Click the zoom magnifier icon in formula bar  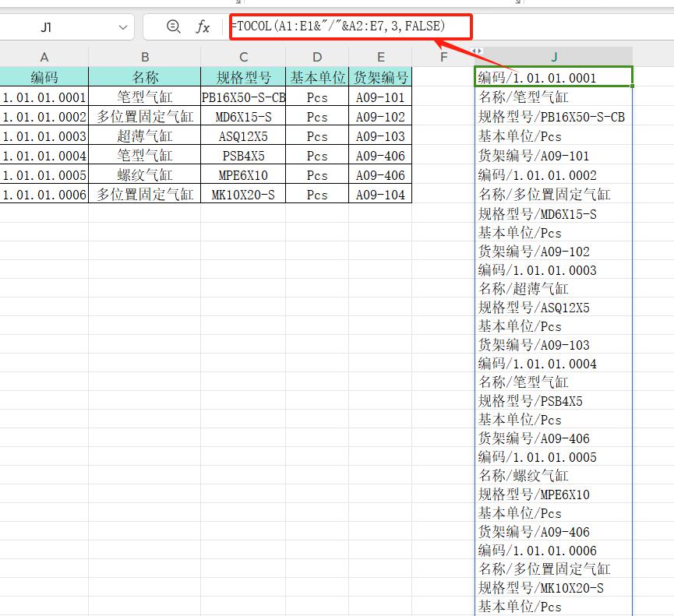[173, 26]
